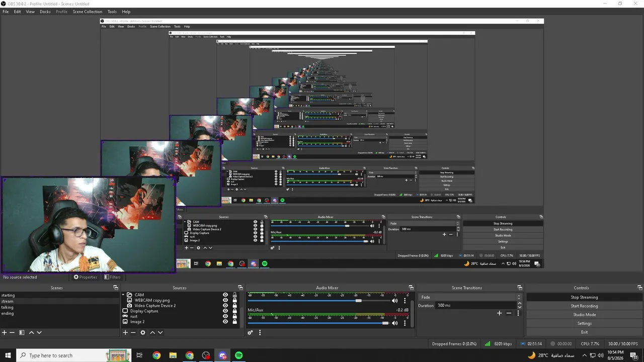Screen dimensions: 644x362
Task: Open Audio Mixer menu three-dot icon
Action: 260,332
